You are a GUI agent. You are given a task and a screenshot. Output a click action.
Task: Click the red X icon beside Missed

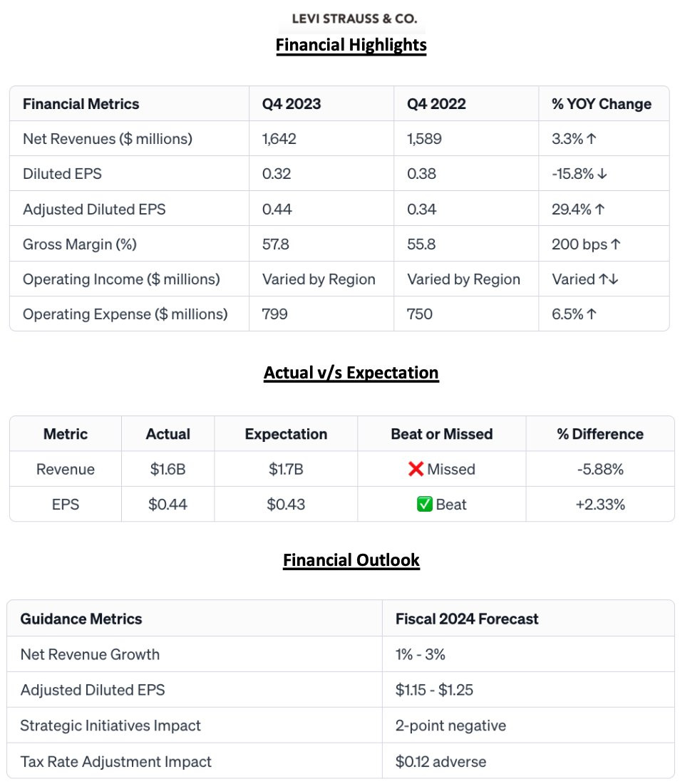416,469
